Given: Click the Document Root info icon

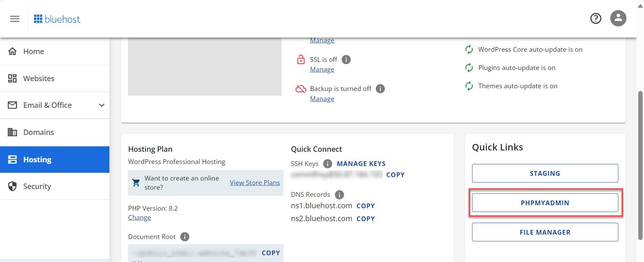Looking at the screenshot, I should click(x=184, y=237).
